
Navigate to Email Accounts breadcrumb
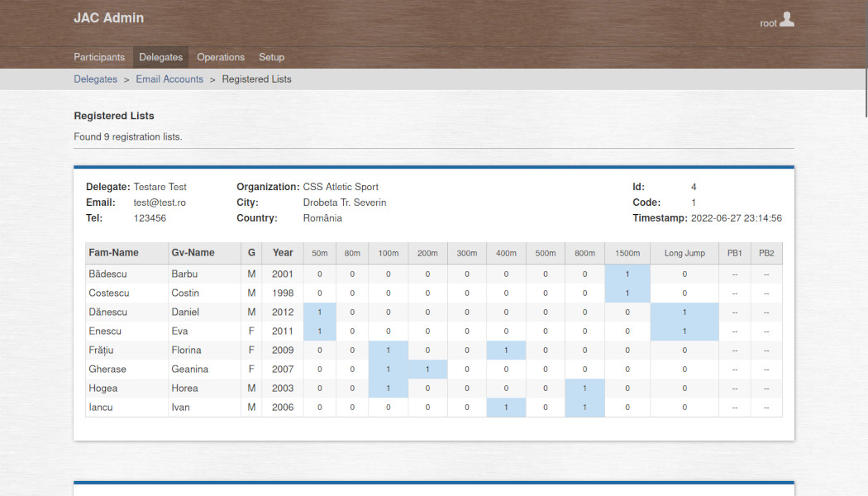click(x=169, y=79)
